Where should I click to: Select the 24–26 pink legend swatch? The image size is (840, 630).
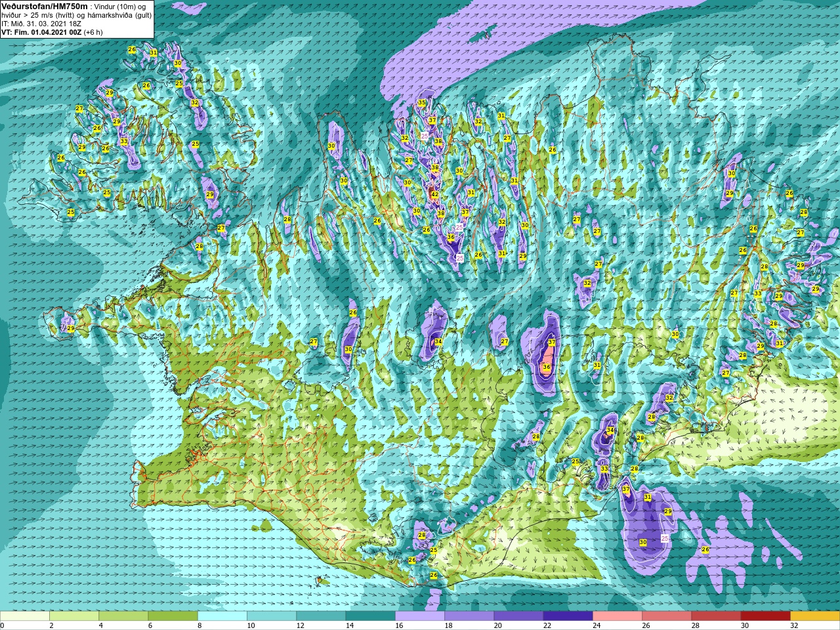click(x=618, y=616)
